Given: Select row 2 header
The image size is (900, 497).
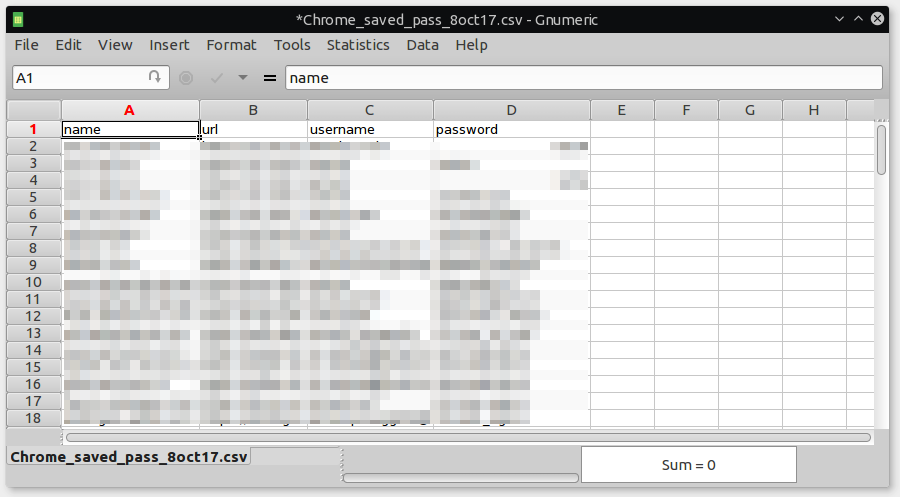Looking at the screenshot, I should click(34, 146).
